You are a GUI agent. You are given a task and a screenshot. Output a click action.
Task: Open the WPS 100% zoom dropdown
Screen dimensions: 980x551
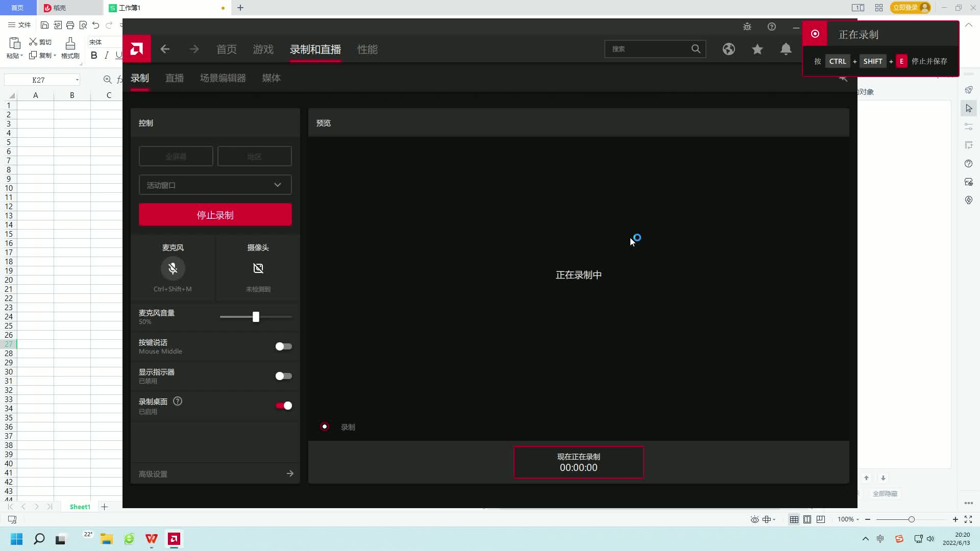(857, 519)
